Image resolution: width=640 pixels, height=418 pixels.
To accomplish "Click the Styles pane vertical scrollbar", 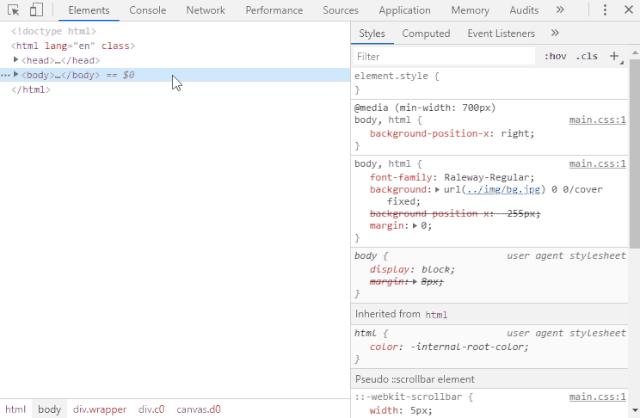I will coord(634,150).
